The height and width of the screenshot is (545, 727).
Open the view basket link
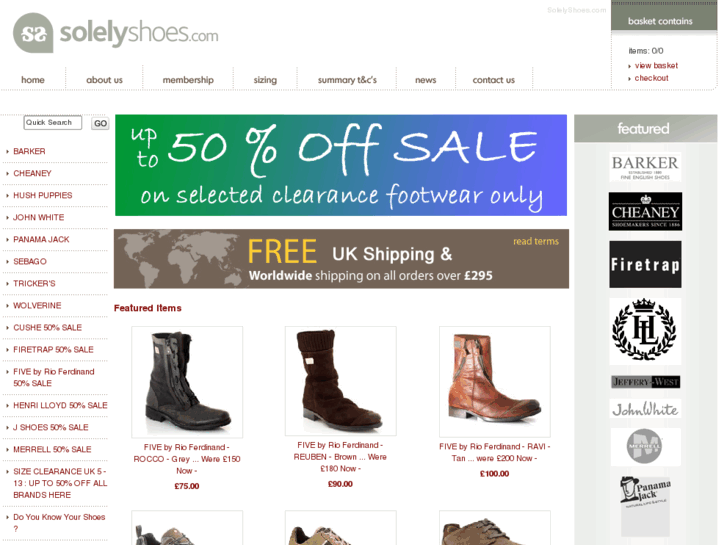[656, 65]
